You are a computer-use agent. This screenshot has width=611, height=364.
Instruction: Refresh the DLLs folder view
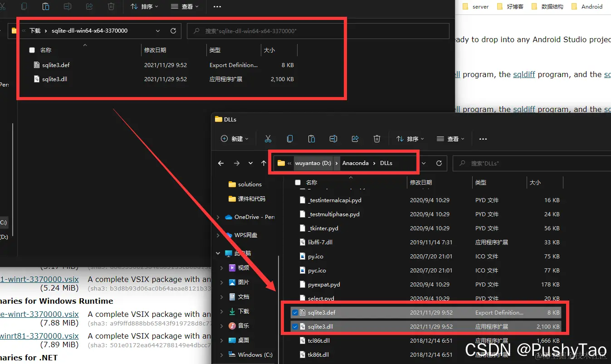pyautogui.click(x=439, y=163)
